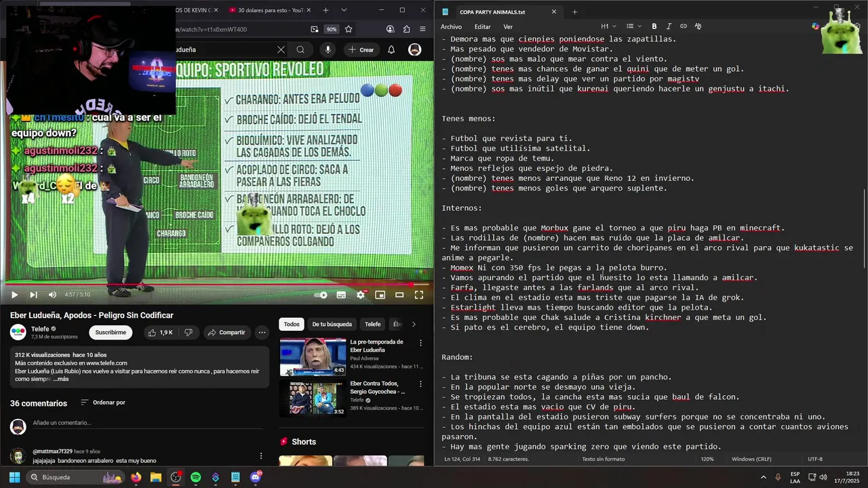Open Spotify from the taskbar
The width and height of the screenshot is (868, 488).
[x=195, y=477]
